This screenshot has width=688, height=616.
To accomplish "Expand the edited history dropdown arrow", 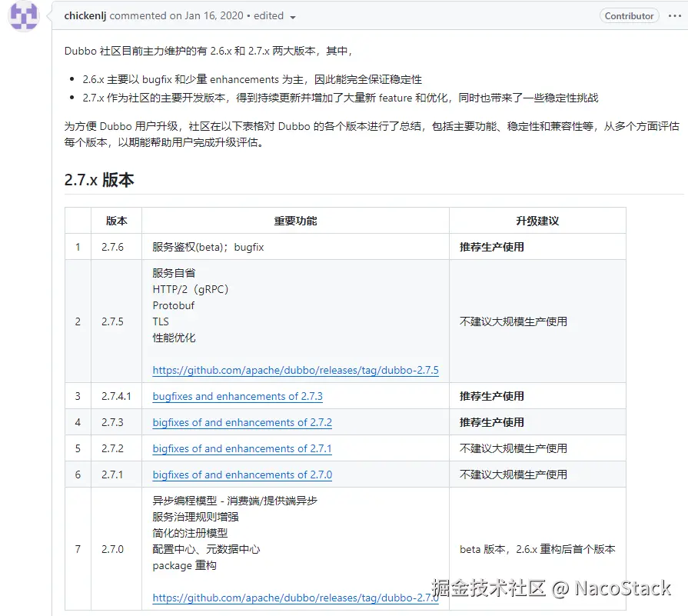I will (x=293, y=17).
